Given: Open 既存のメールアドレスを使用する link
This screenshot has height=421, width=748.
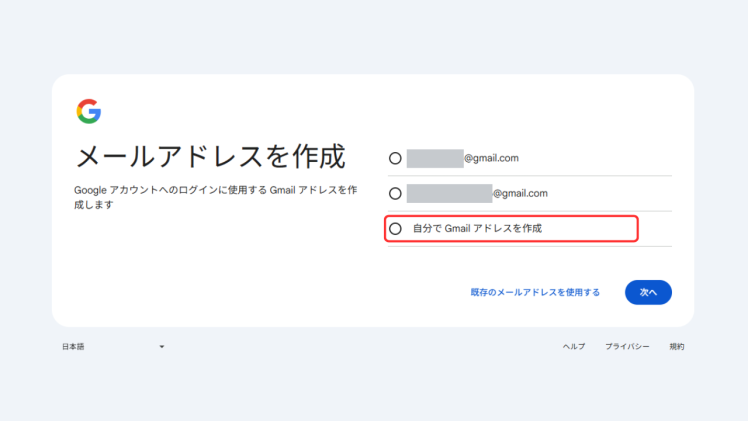Looking at the screenshot, I should pyautogui.click(x=535, y=292).
